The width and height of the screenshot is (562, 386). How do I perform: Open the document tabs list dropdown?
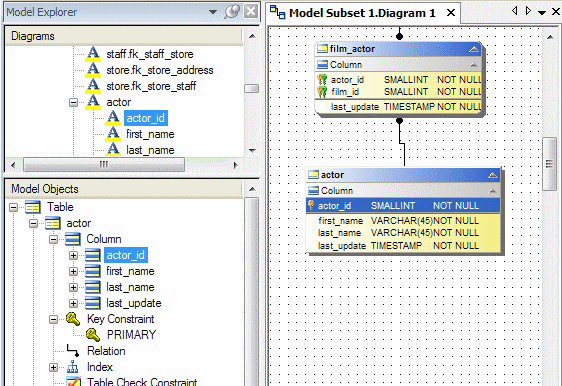542,13
